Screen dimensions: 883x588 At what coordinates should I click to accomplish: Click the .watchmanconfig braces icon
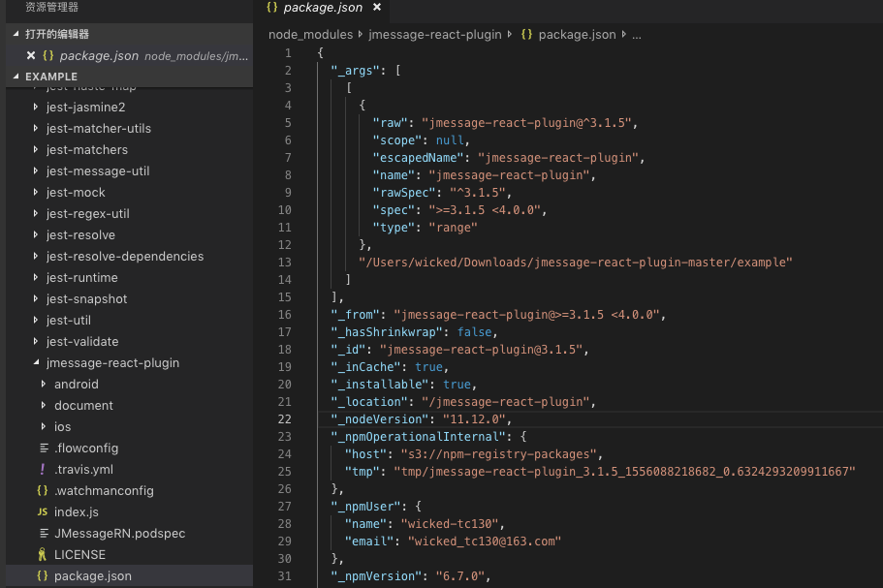coord(43,491)
